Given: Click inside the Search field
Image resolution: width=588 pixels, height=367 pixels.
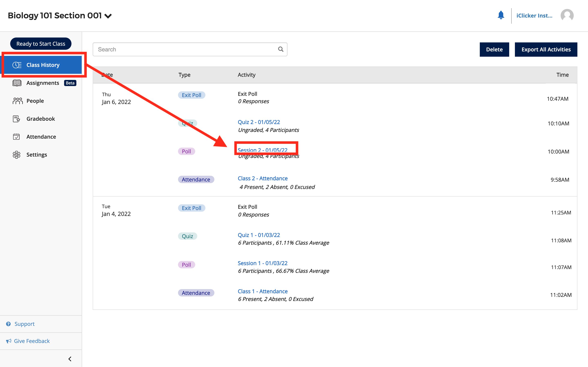Looking at the screenshot, I should (170, 49).
